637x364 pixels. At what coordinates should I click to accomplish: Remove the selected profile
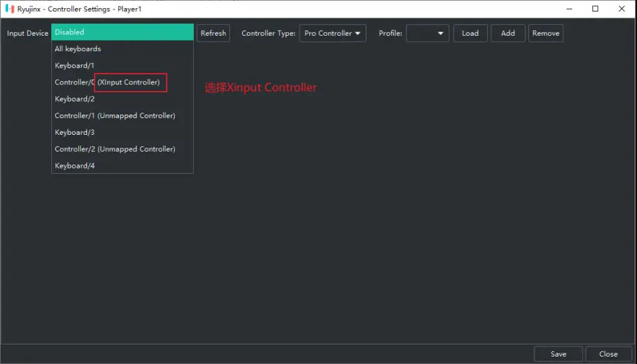tap(546, 33)
